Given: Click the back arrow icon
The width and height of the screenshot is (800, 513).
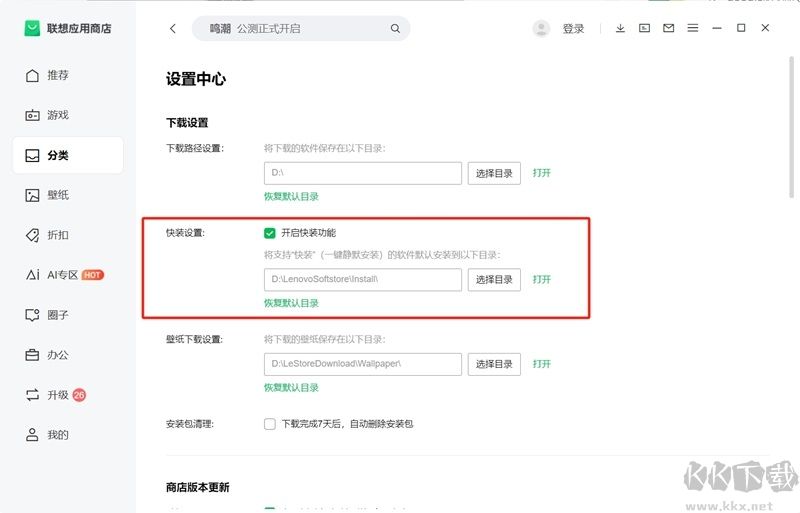Looking at the screenshot, I should (x=173, y=29).
